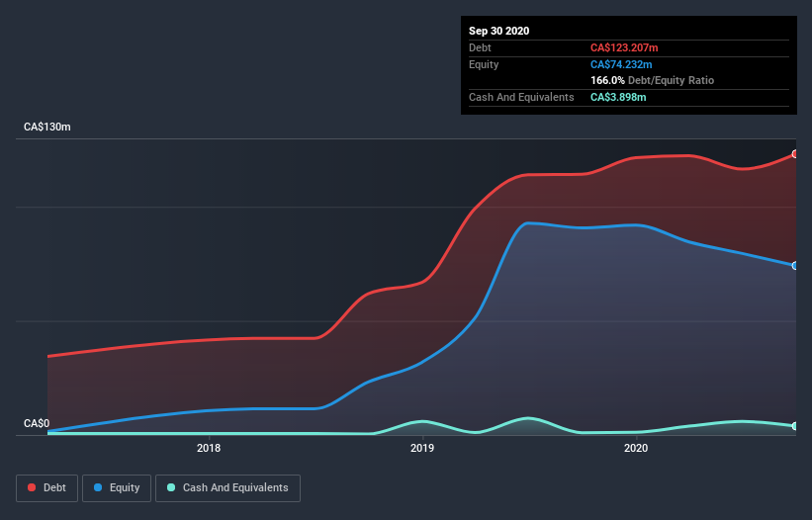The image size is (812, 520).
Task: Toggle the Cash And Equivalents legend button
Action: (227, 488)
